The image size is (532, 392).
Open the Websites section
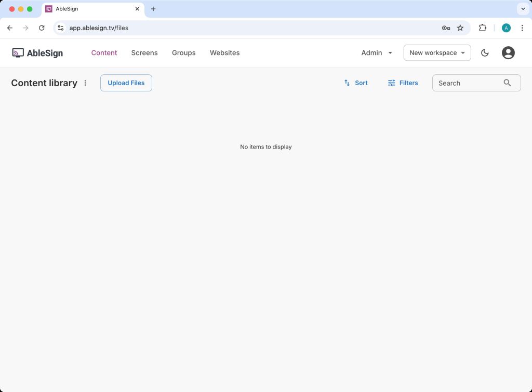[x=224, y=52]
